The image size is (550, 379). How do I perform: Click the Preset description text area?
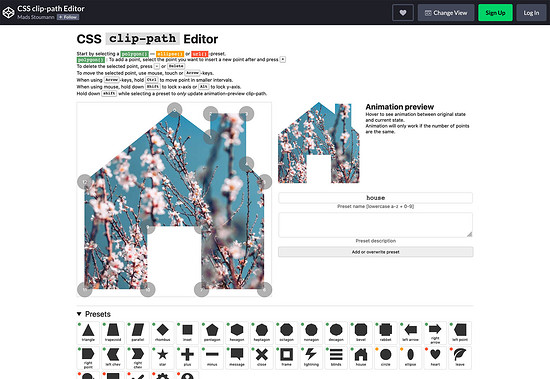point(376,225)
